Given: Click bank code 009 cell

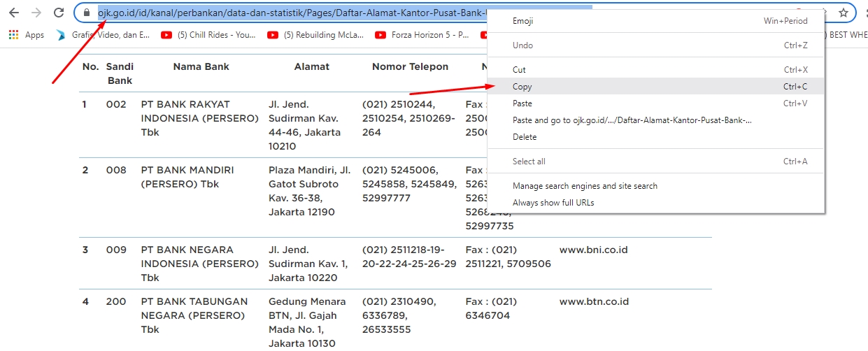Looking at the screenshot, I should pos(116,250).
